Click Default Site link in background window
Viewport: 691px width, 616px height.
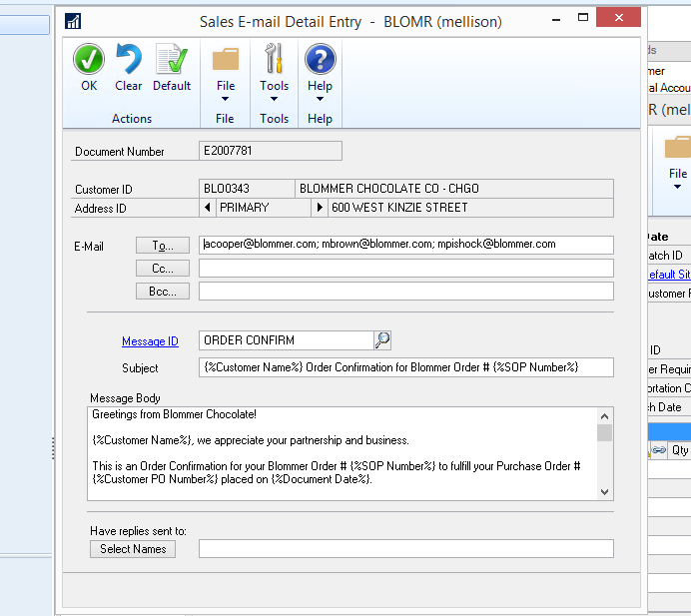669,275
